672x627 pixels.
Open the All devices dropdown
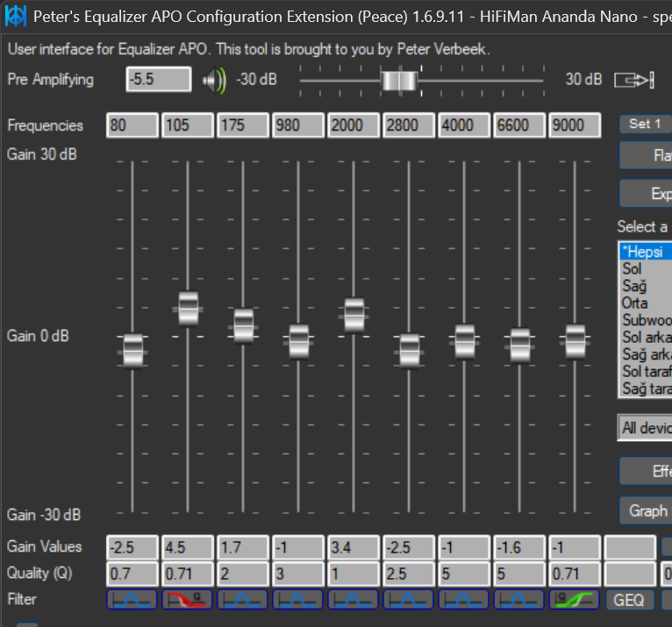click(x=645, y=427)
